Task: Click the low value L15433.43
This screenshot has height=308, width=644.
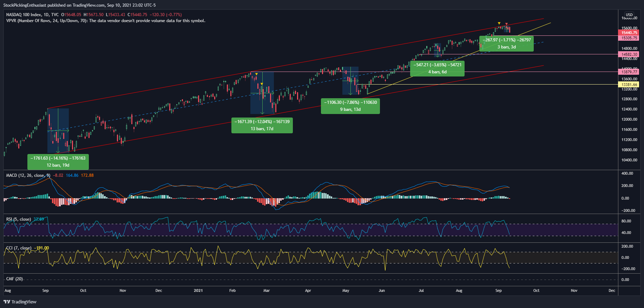Action: tap(116, 15)
